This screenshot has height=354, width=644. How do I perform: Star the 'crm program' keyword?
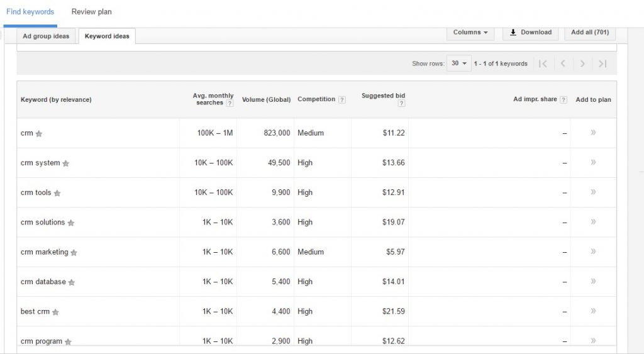68,341
